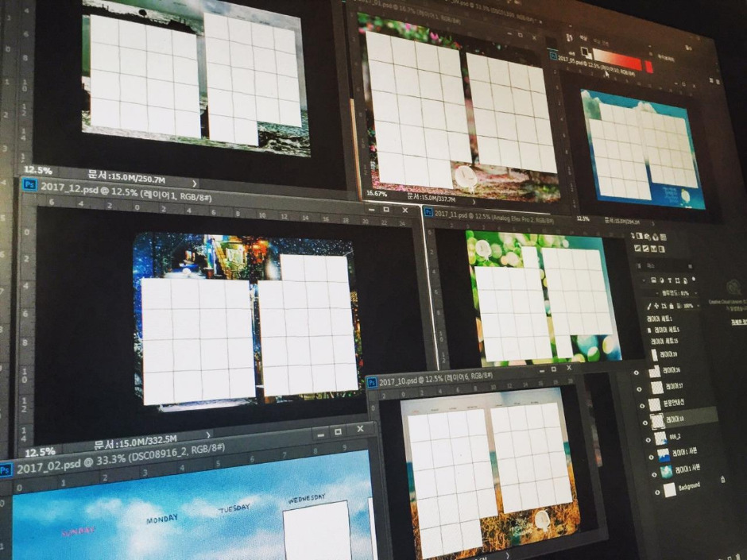Click the Ps icon of 2017_10.psd window
Viewport: 747px width, 560px height.
click(x=372, y=382)
